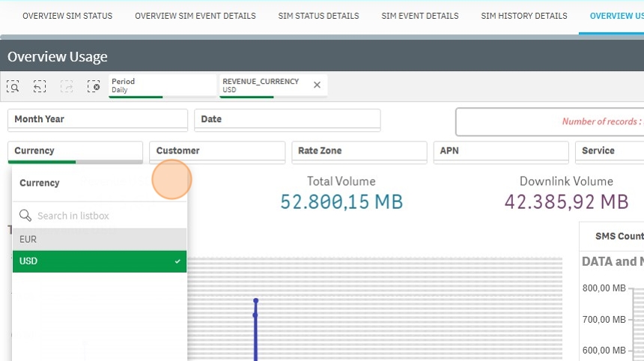Step forward one selection

click(67, 86)
